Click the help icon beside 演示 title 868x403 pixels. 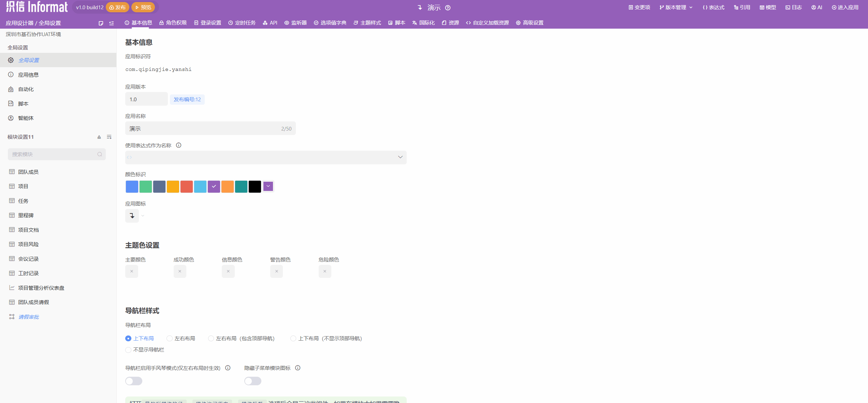point(448,8)
